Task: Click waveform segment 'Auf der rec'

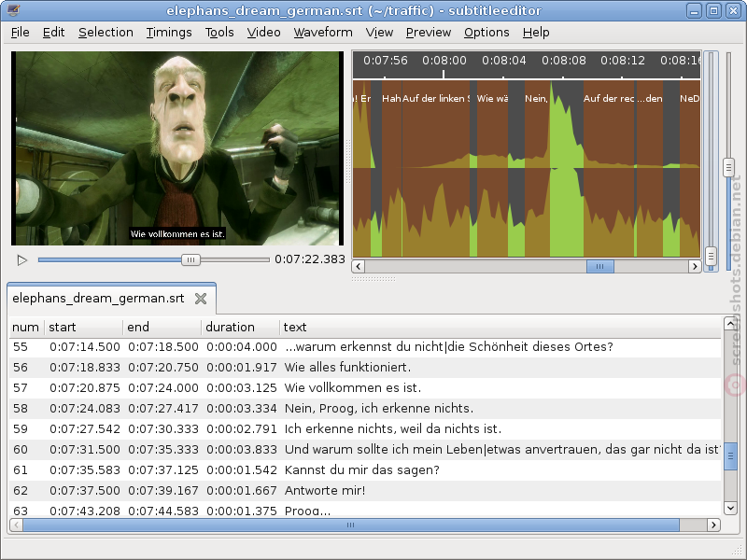Action: 610,169
